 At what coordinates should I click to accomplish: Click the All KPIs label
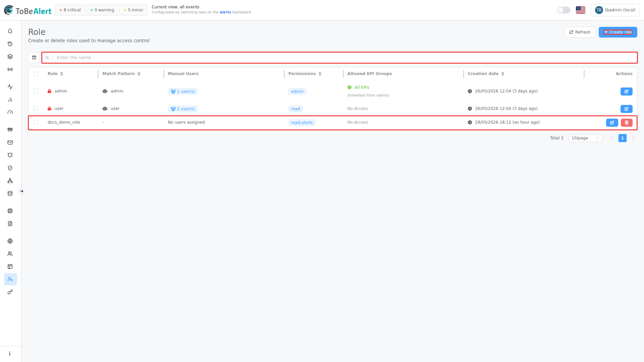(x=362, y=87)
